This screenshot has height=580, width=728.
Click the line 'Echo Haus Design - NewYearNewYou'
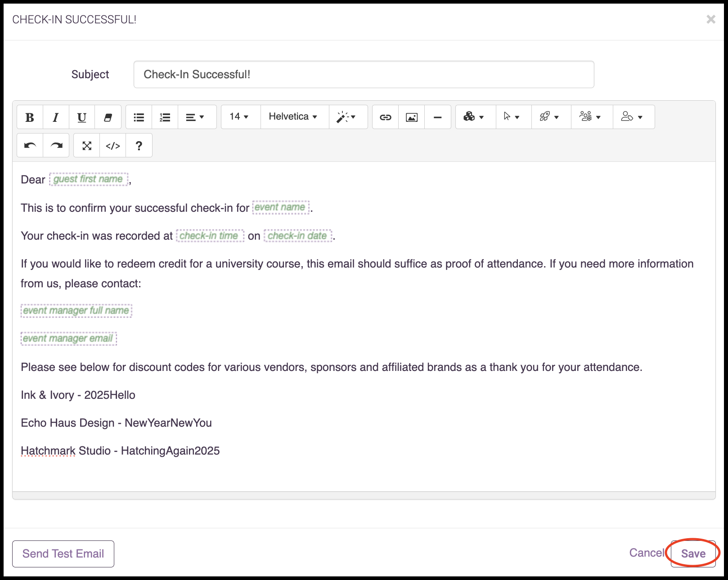point(116,423)
